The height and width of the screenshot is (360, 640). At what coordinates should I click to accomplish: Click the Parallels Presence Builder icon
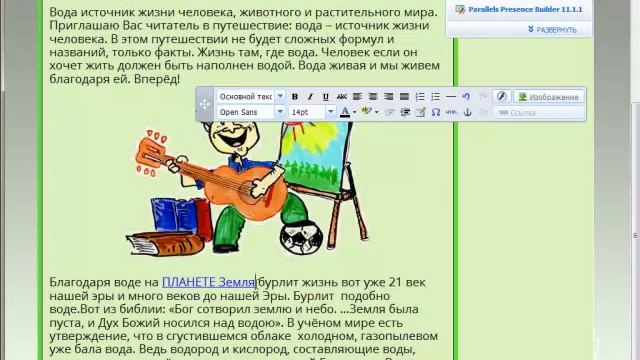point(460,9)
